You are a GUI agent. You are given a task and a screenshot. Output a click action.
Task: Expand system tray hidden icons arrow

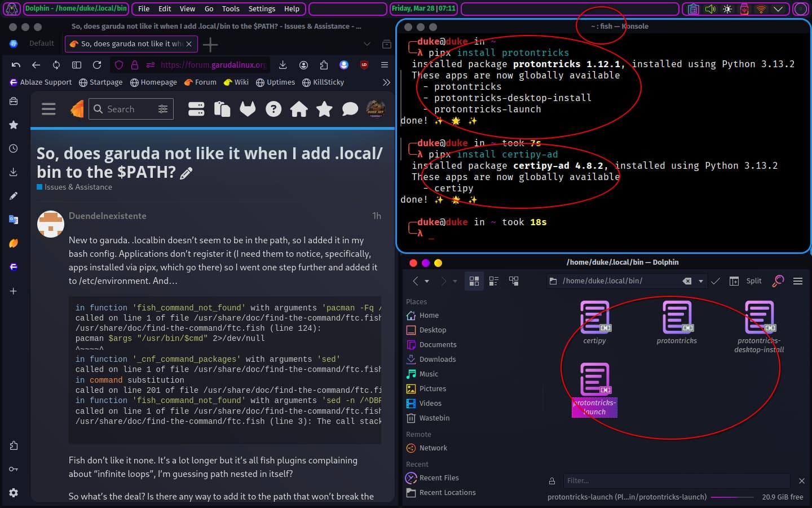click(778, 9)
